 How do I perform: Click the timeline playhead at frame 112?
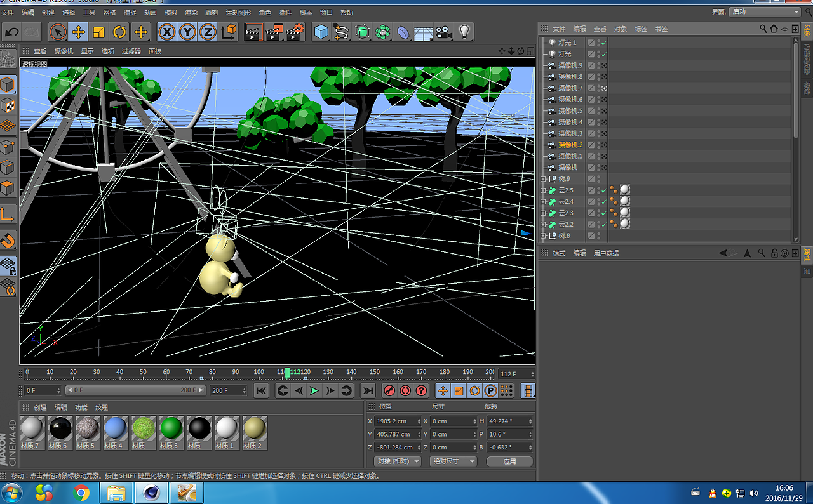287,372
